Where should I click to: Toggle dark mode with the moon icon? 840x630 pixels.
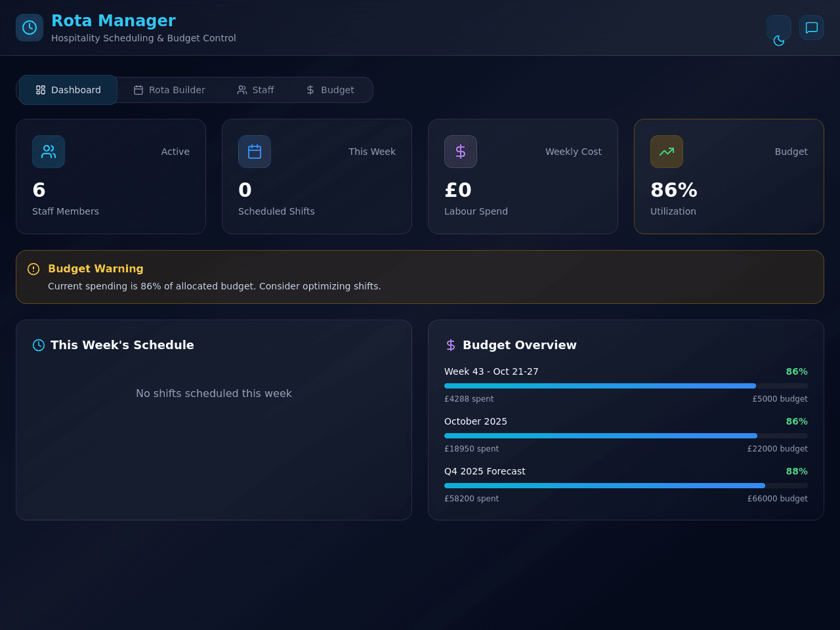coord(779,28)
